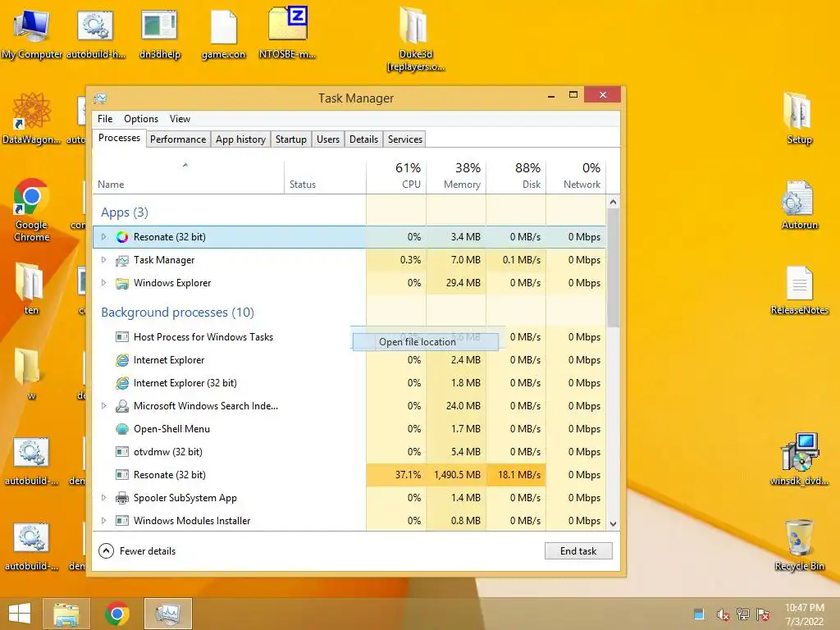Click the Background processes (10) heading
Image resolution: width=840 pixels, height=630 pixels.
click(177, 313)
